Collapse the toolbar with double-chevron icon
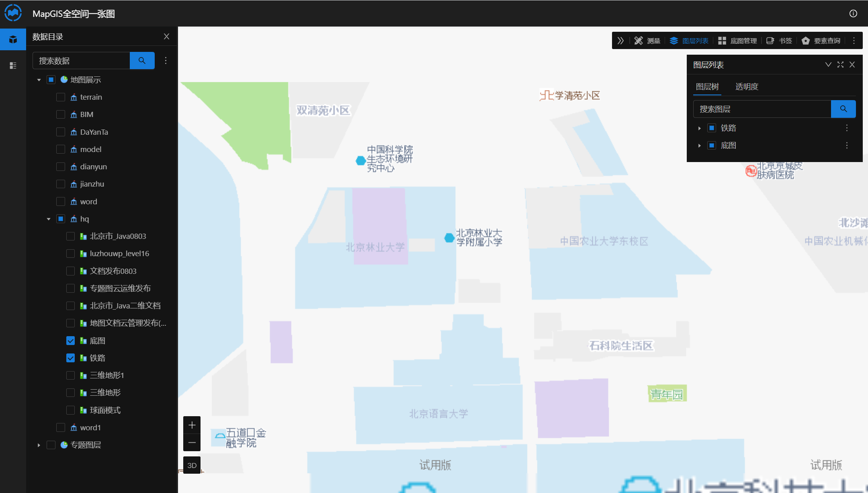Screen dimensions: 868x493 [x=620, y=41]
